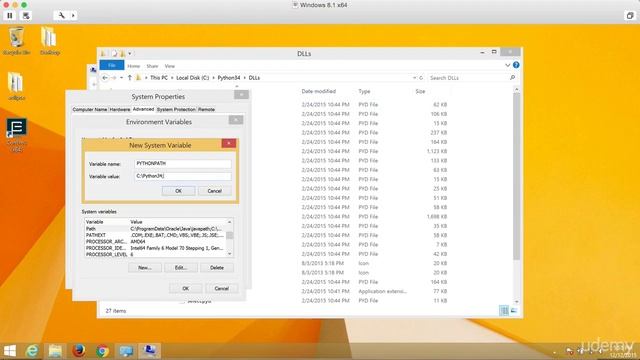
Task: Click the Variable name field
Action: [x=183, y=163]
